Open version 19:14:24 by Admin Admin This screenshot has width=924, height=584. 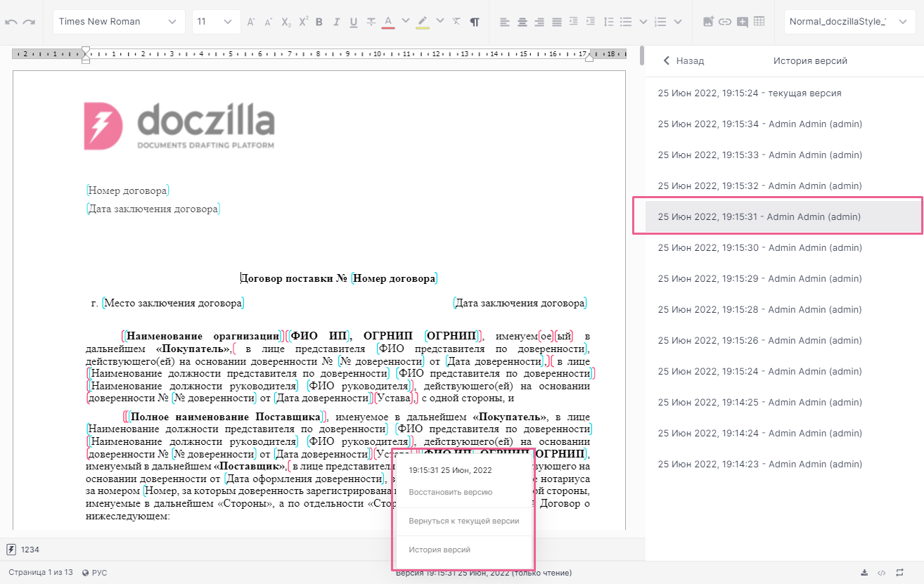tap(784, 434)
